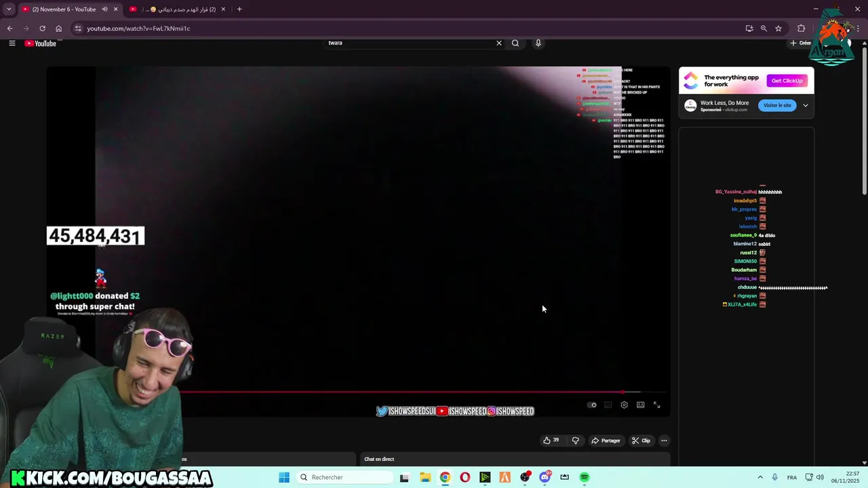The height and width of the screenshot is (488, 868).
Task: Change the FRA keyboard language
Action: 792,477
